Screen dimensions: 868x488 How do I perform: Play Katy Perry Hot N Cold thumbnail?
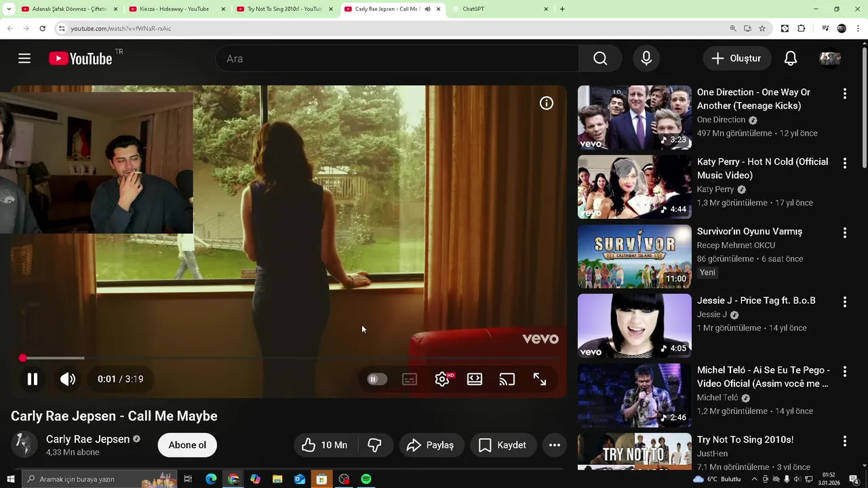(x=635, y=187)
